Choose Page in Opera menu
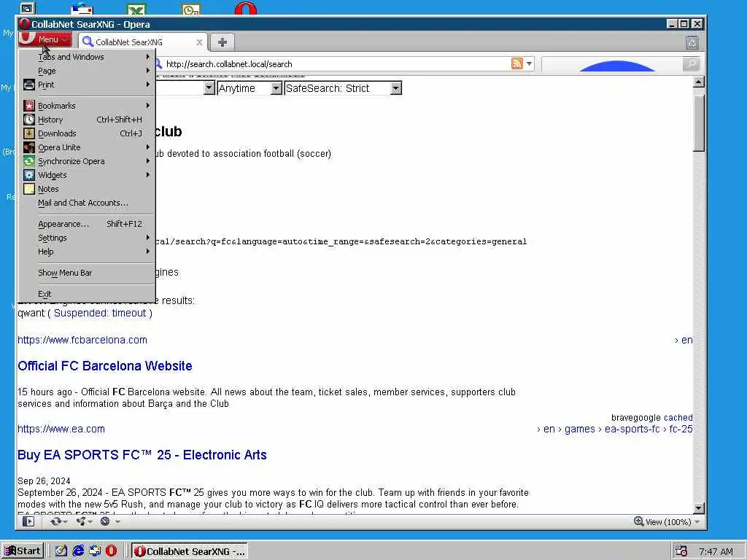The image size is (747, 560). (x=88, y=71)
